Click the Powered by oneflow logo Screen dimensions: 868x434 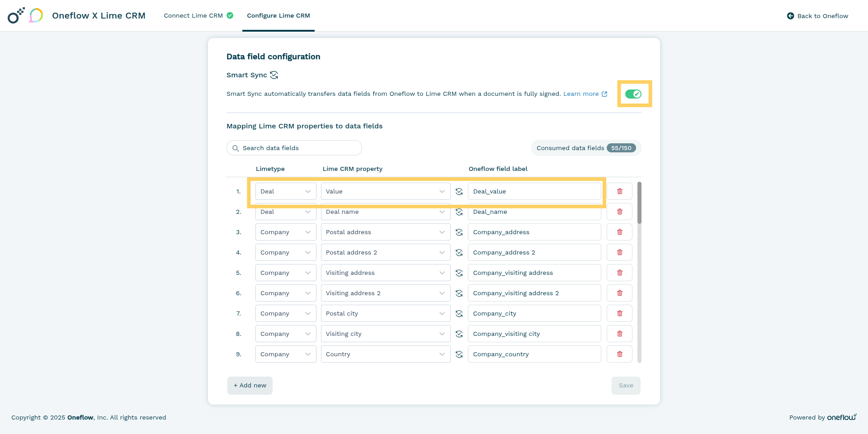(x=842, y=417)
